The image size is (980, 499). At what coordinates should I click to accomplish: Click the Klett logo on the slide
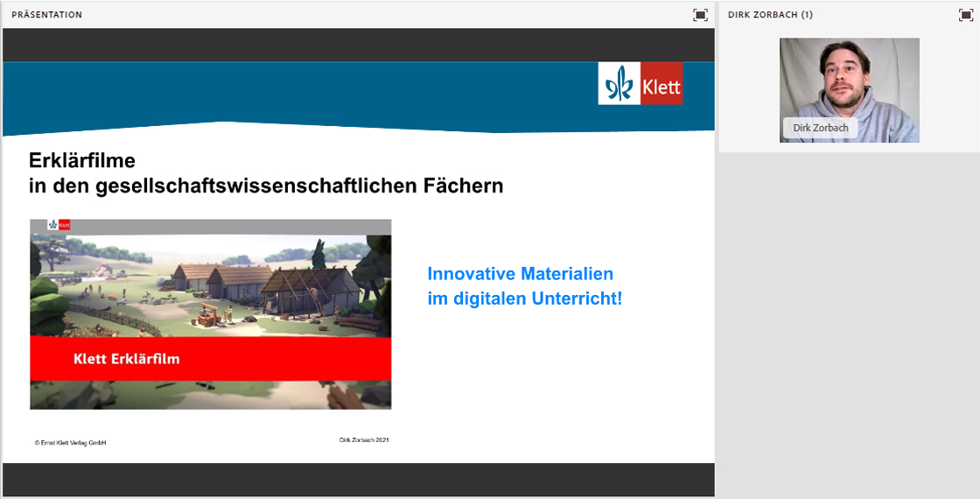[640, 83]
